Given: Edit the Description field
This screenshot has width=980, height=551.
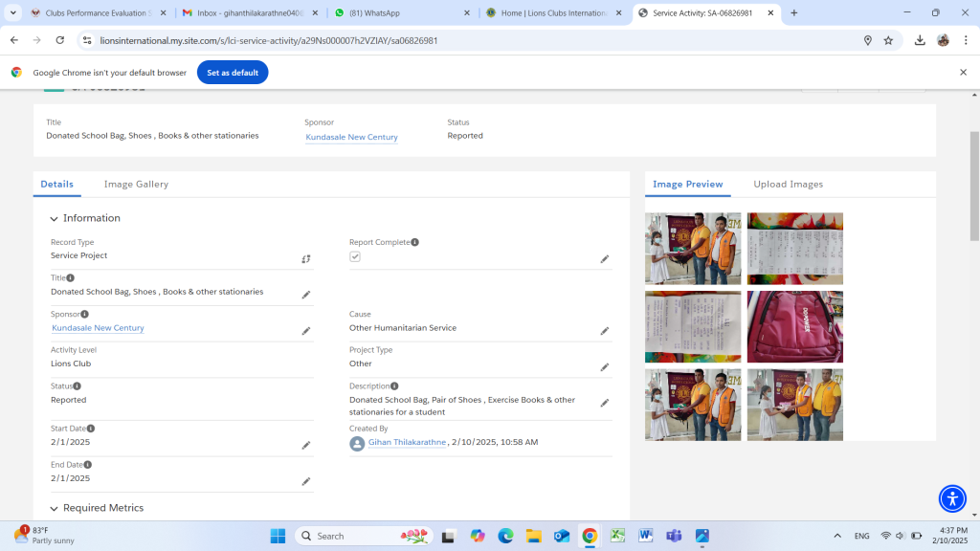Looking at the screenshot, I should pyautogui.click(x=605, y=403).
